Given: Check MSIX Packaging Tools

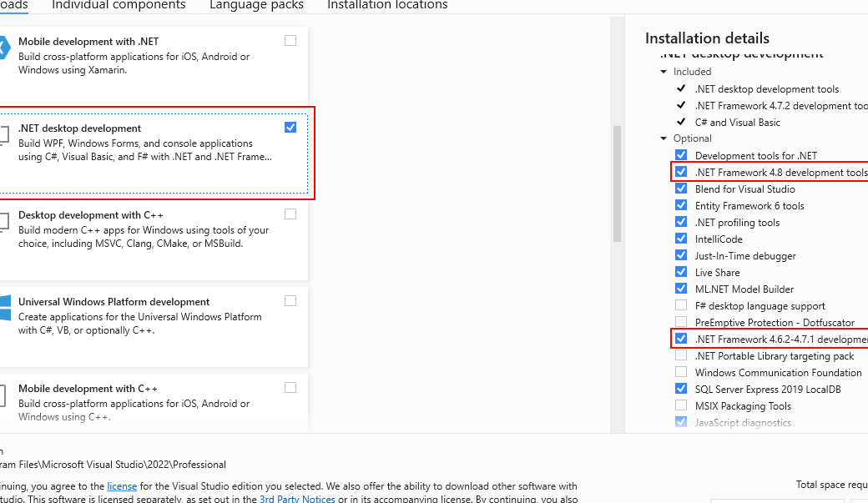Looking at the screenshot, I should pos(681,405).
